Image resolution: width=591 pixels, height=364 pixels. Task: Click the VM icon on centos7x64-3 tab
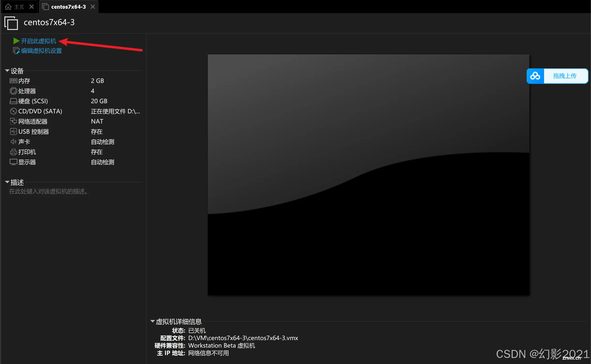45,7
